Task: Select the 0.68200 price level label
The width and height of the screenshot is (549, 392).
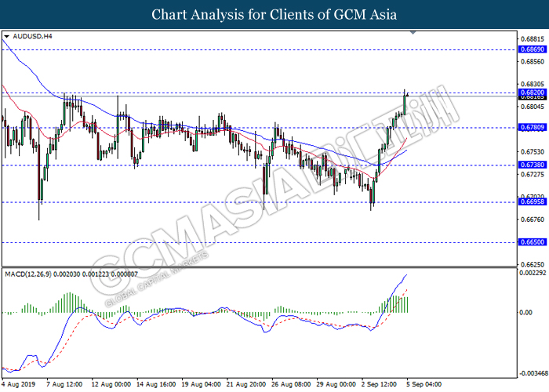Action: click(533, 93)
